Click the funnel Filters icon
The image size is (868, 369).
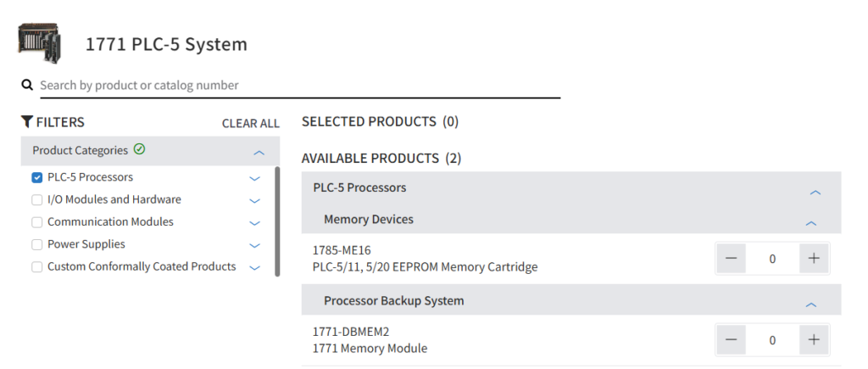click(x=27, y=122)
